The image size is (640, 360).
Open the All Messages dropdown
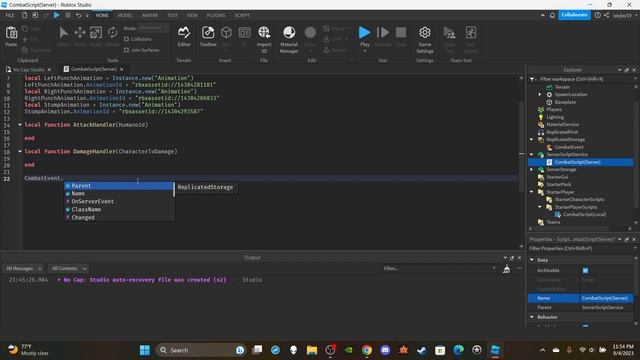(23, 269)
